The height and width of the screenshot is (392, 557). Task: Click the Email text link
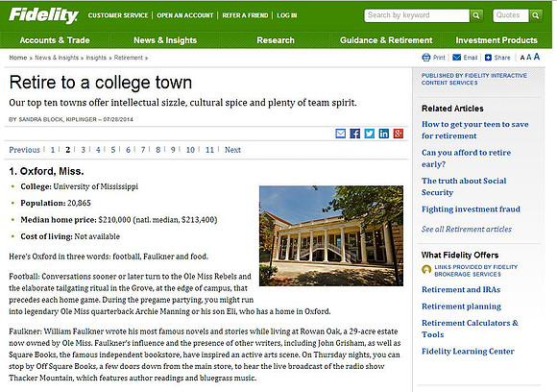click(x=471, y=58)
